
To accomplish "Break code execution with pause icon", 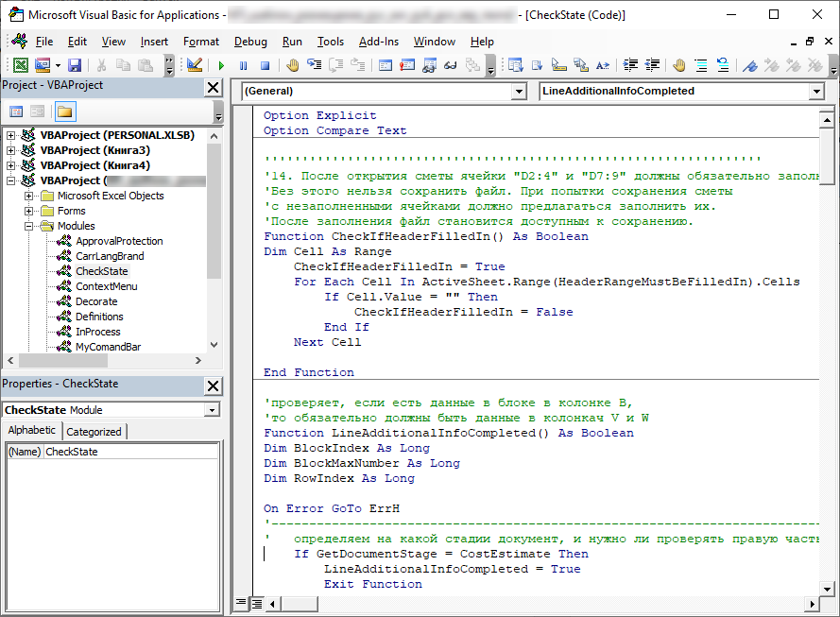I will [243, 65].
